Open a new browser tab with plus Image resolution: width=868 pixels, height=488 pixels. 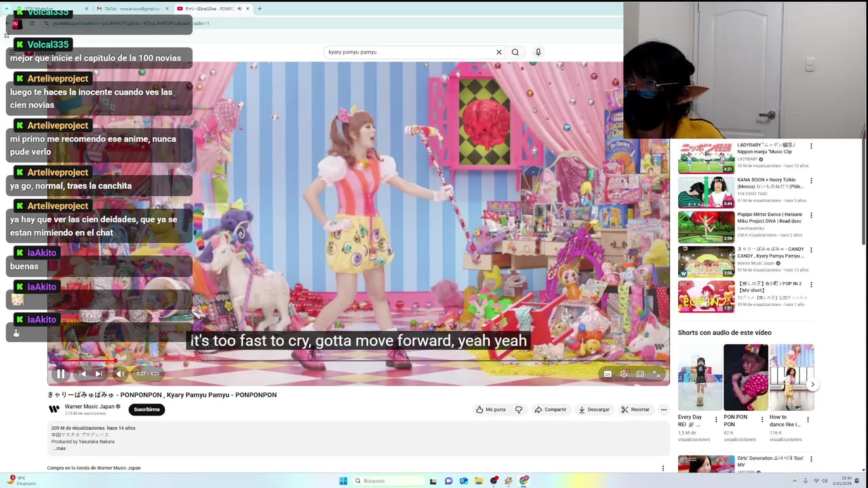click(260, 9)
